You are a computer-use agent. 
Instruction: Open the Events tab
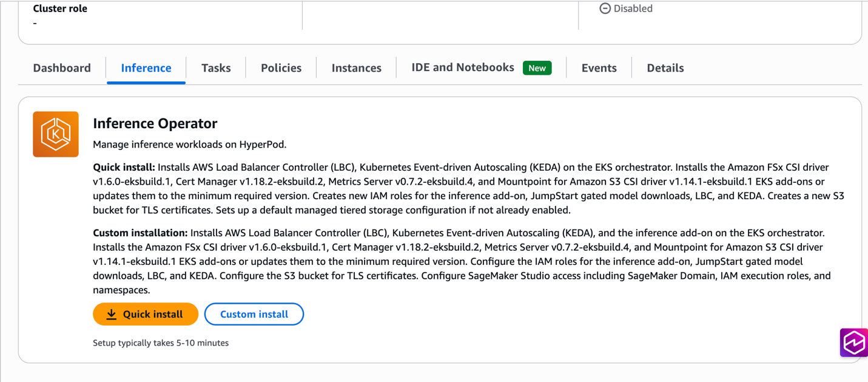pyautogui.click(x=599, y=67)
